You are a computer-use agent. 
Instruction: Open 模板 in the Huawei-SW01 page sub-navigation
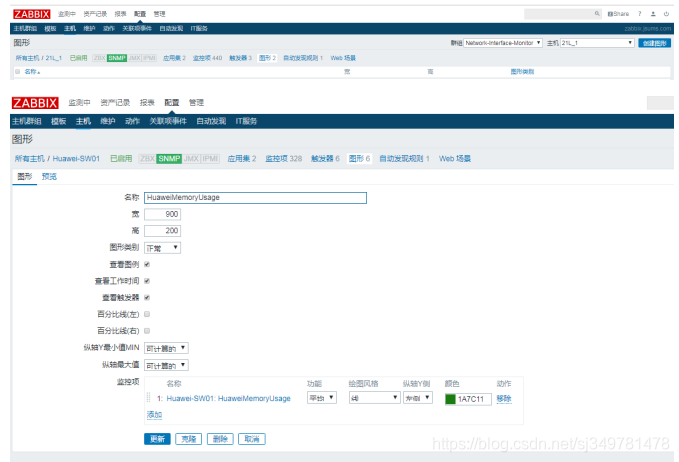click(x=58, y=121)
